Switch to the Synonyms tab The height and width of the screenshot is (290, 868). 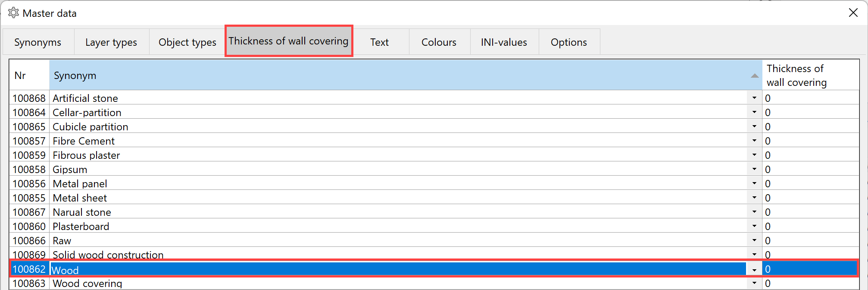click(x=38, y=42)
